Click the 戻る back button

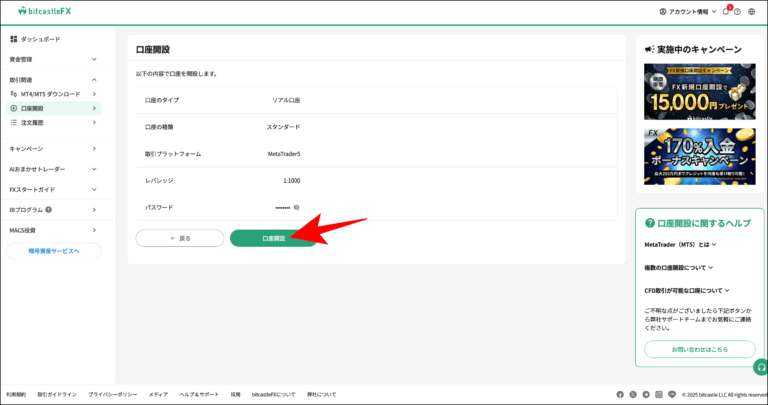180,238
